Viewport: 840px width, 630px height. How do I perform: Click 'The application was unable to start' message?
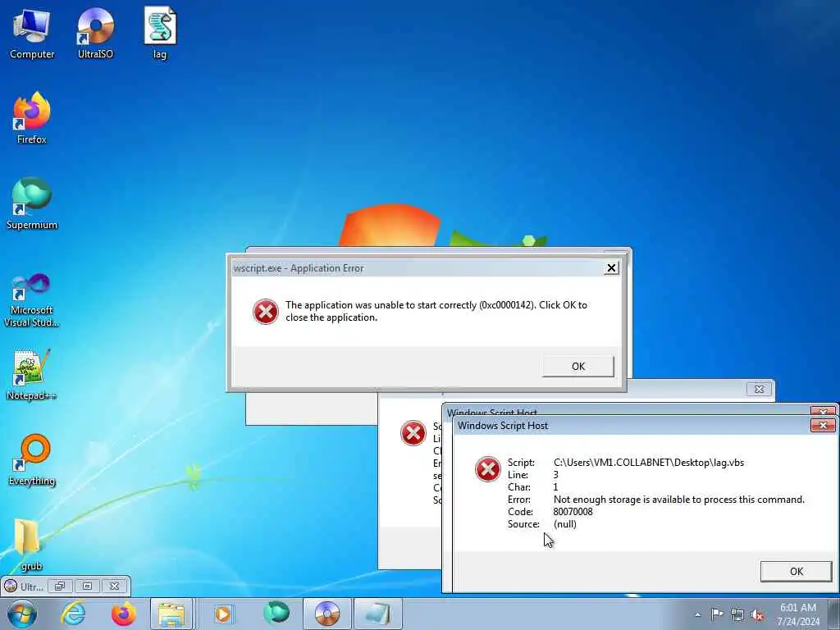tap(436, 311)
